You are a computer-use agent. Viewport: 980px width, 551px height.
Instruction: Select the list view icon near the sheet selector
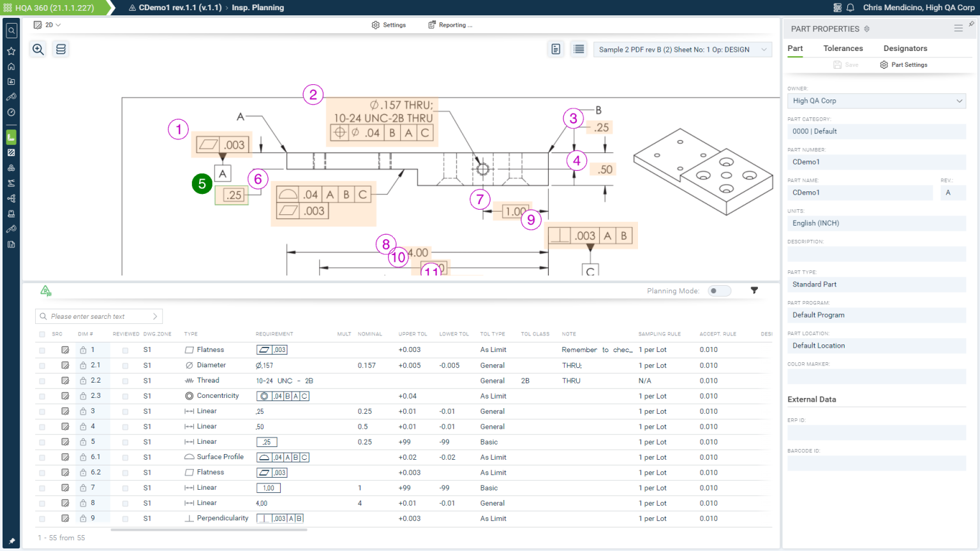pyautogui.click(x=578, y=48)
